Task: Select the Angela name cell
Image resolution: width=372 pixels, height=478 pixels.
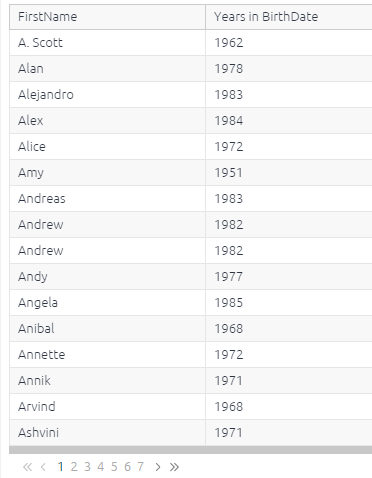Action: pos(107,303)
